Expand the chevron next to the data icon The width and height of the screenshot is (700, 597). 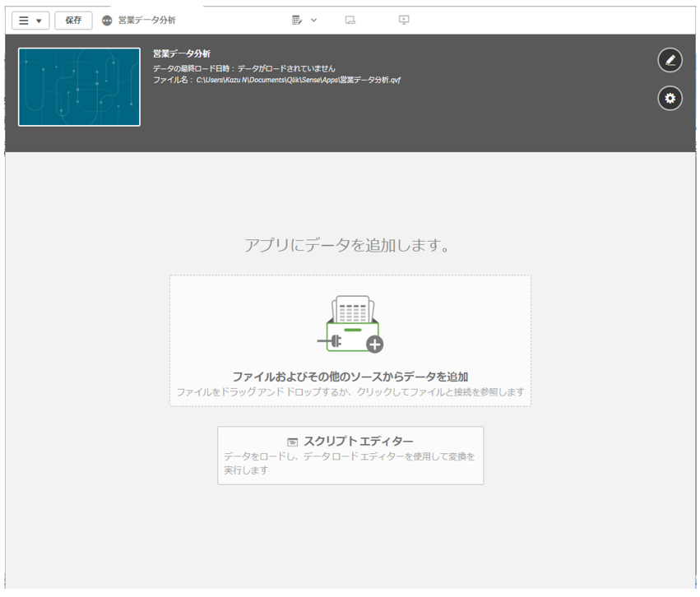coord(314,21)
